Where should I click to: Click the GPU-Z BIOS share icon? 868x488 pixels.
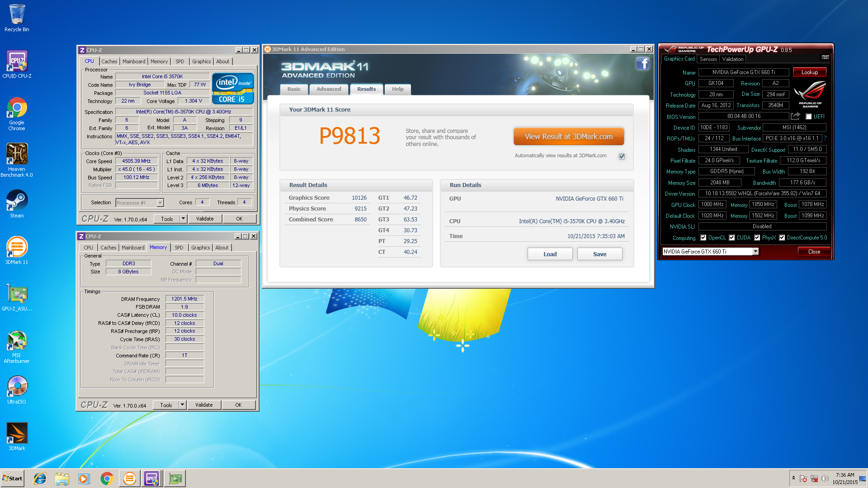click(x=795, y=116)
